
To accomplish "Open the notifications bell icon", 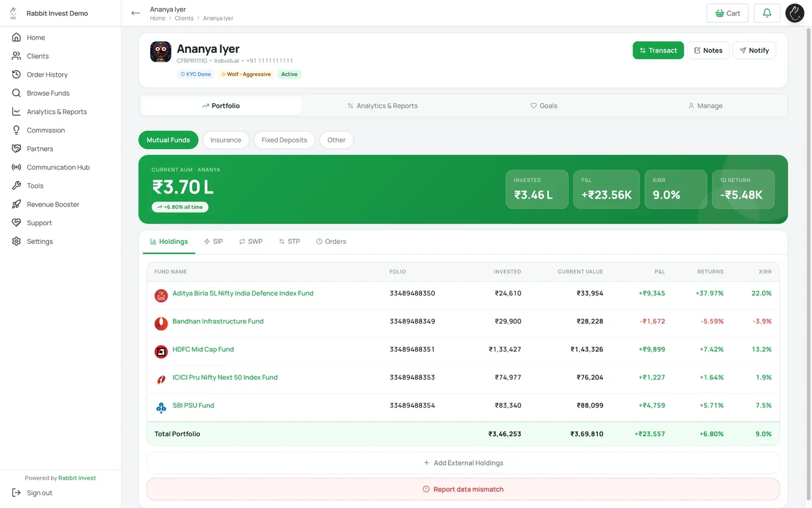I will pos(767,13).
